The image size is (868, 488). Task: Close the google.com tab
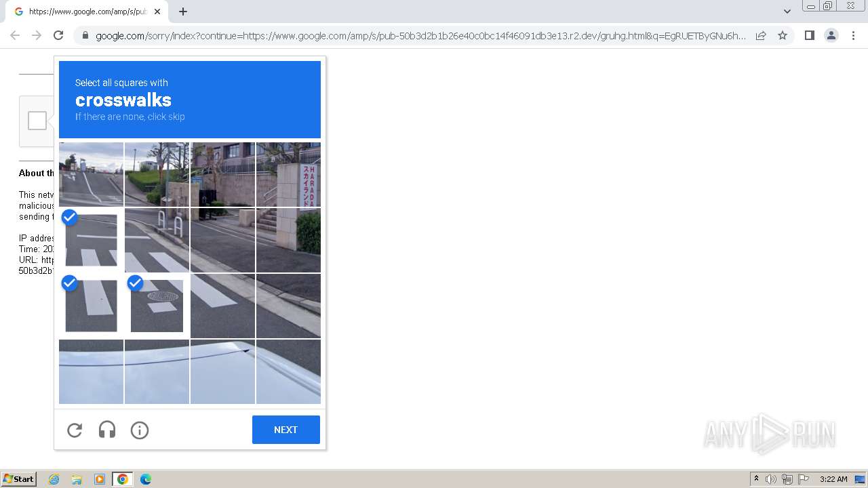157,12
